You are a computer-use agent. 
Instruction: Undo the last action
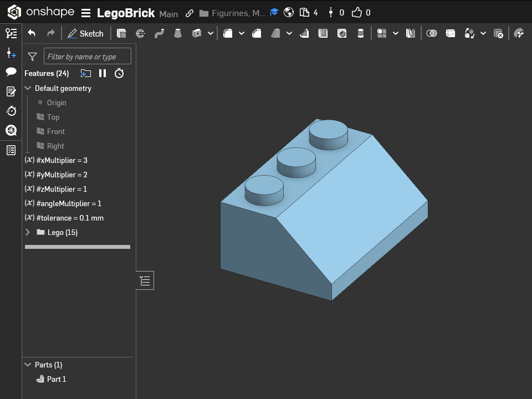[32, 33]
